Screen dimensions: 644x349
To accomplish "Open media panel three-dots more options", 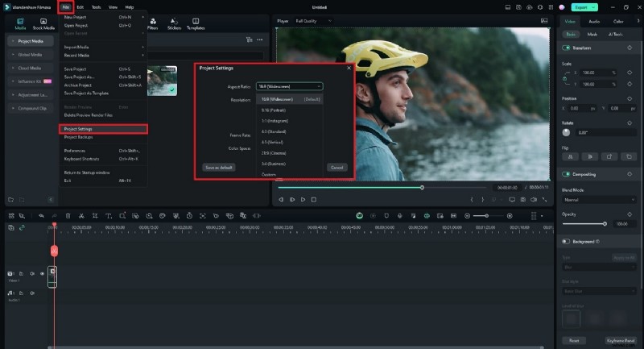I will point(259,39).
